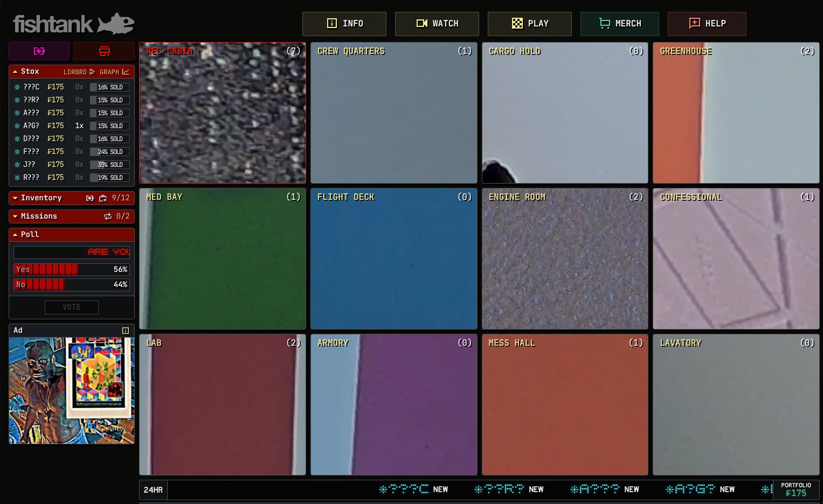Collapse the Poll panel

point(15,235)
